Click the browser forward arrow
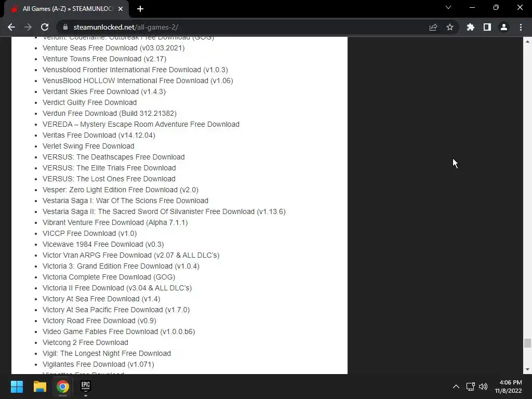The image size is (532, 399). (x=28, y=27)
